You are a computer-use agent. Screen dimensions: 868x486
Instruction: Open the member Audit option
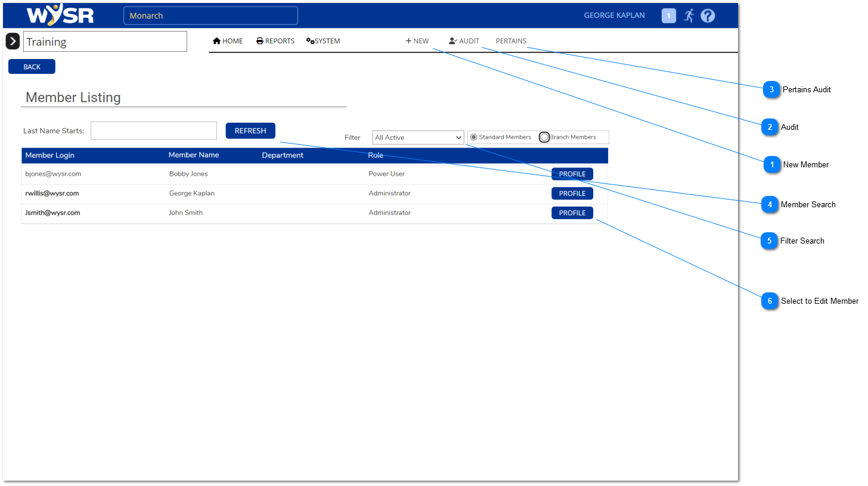pos(464,41)
